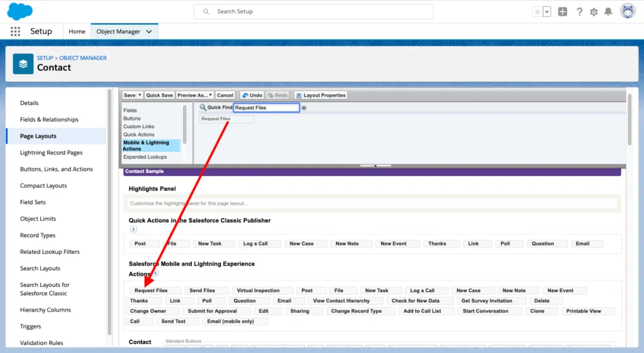
Task: Open the Save dropdown arrow
Action: (140, 95)
